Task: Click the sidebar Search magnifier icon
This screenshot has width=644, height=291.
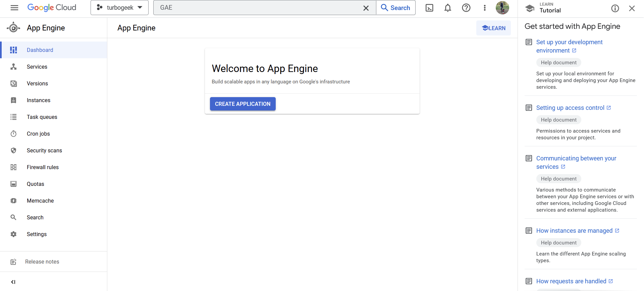Action: coord(13,217)
